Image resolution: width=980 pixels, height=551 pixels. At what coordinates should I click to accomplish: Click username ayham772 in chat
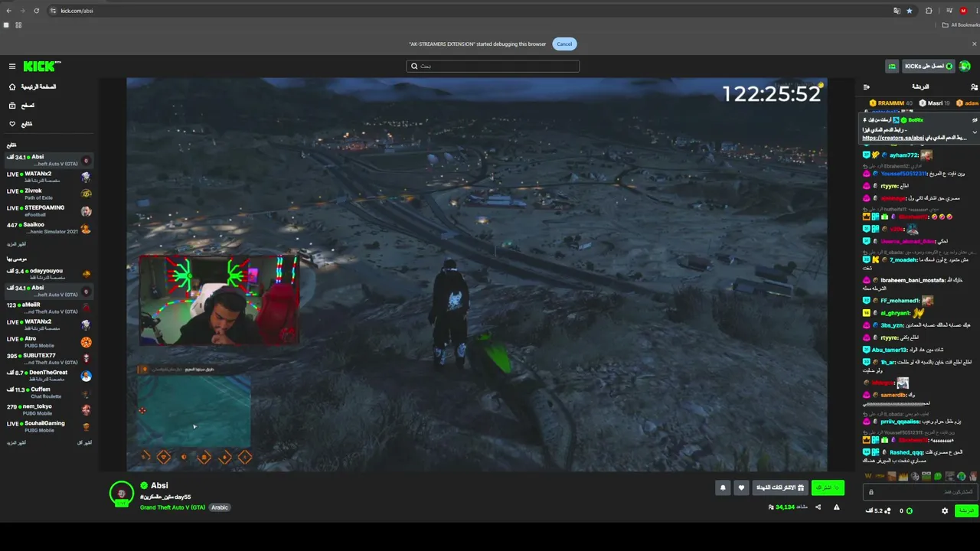[903, 155]
